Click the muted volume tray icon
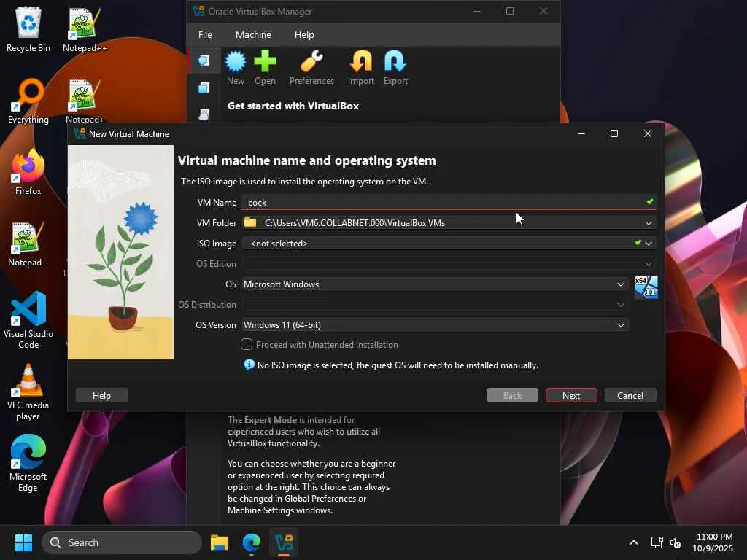This screenshot has height=560, width=747. coord(675,542)
